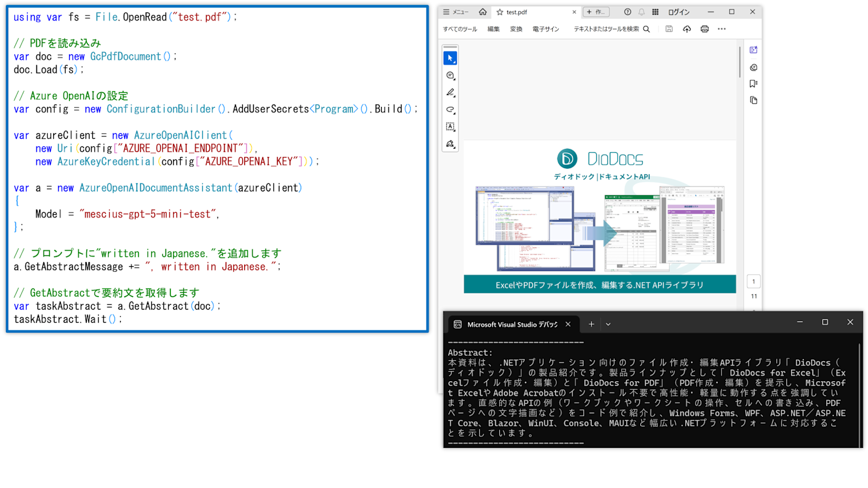Close the Visual Studio debug console tab
The image size is (868, 488).
(x=568, y=324)
